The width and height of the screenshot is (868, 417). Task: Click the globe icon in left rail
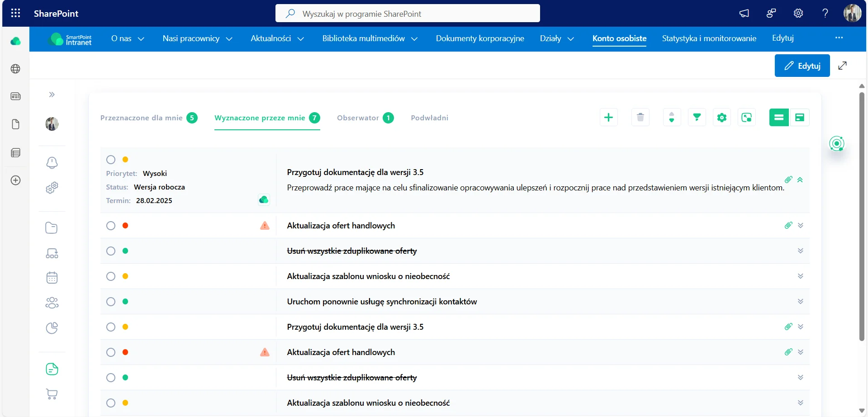pyautogui.click(x=15, y=69)
